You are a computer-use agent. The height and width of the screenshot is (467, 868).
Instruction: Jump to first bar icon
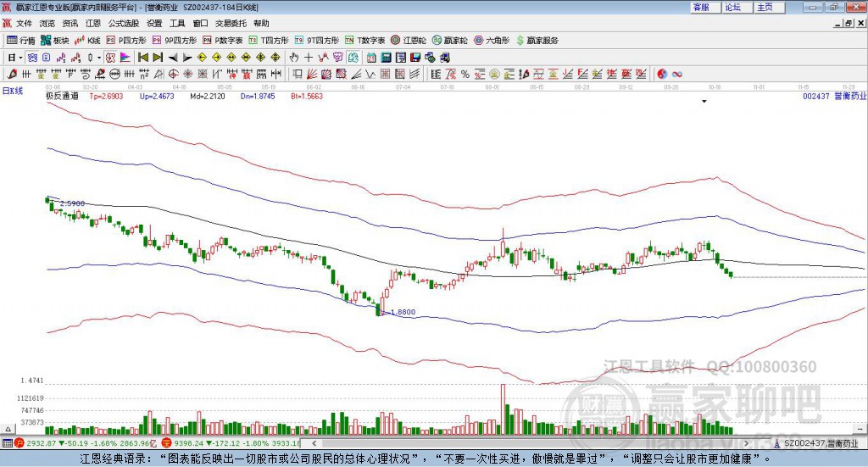pos(143,58)
